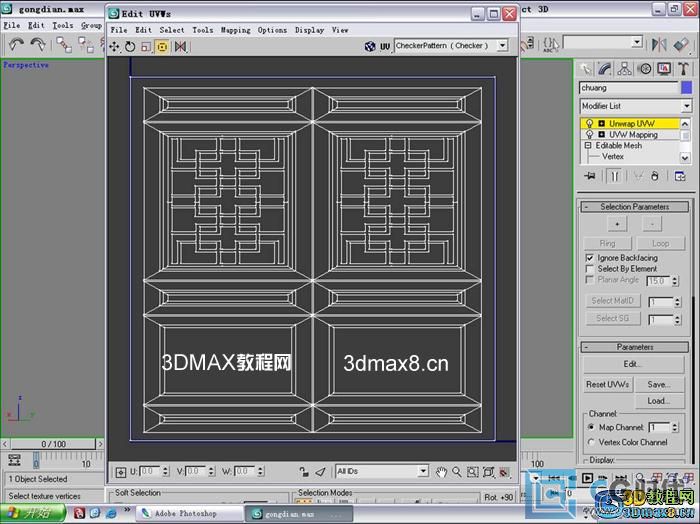Screen dimensions: 700x524
Task: Toggle lightbulb of UVW Mapping modifier
Action: click(x=589, y=134)
